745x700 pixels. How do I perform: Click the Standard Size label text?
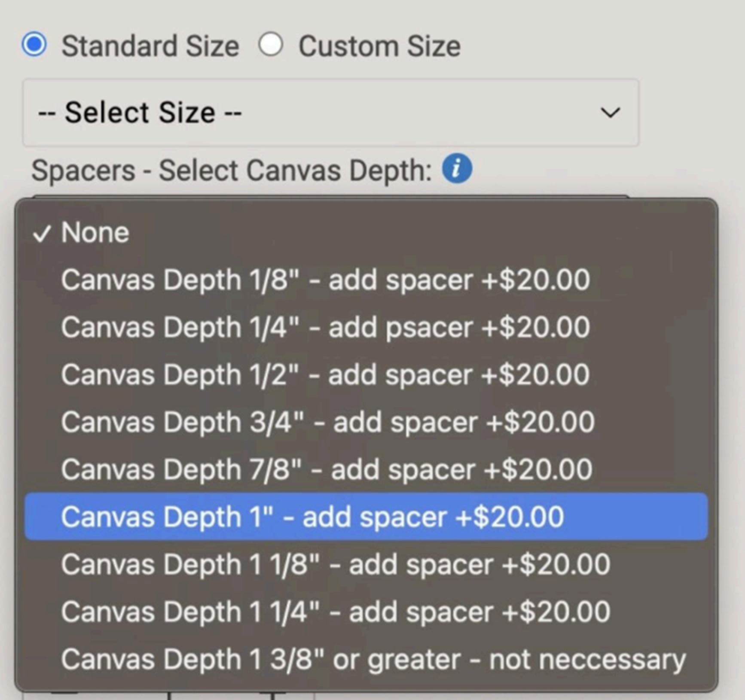(x=150, y=46)
